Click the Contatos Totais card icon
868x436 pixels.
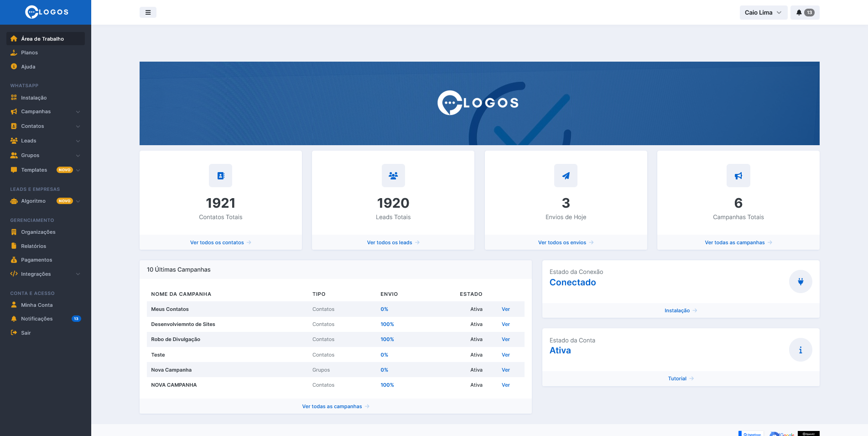point(221,176)
